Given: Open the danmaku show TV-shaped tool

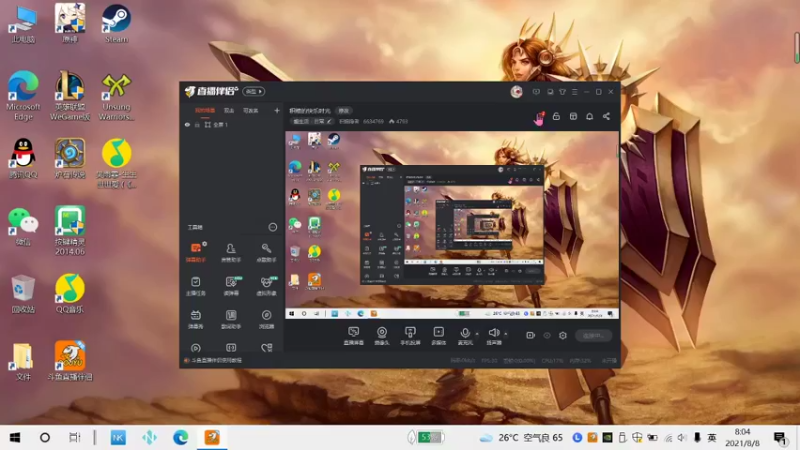Looking at the screenshot, I should pyautogui.click(x=195, y=319).
